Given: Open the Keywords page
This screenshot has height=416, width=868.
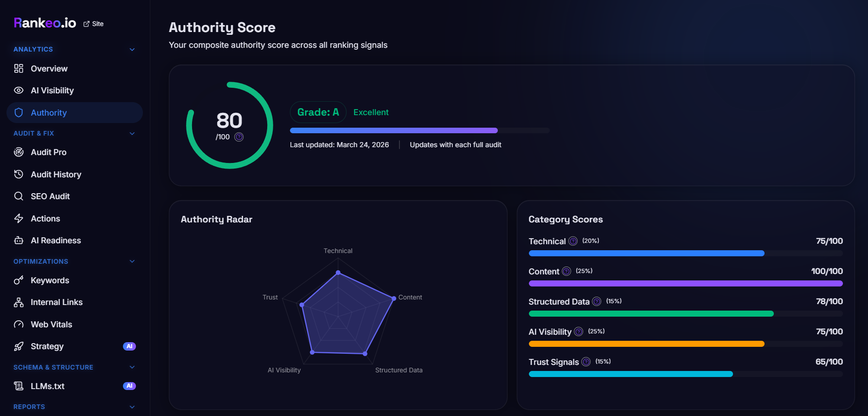Looking at the screenshot, I should pos(75,280).
